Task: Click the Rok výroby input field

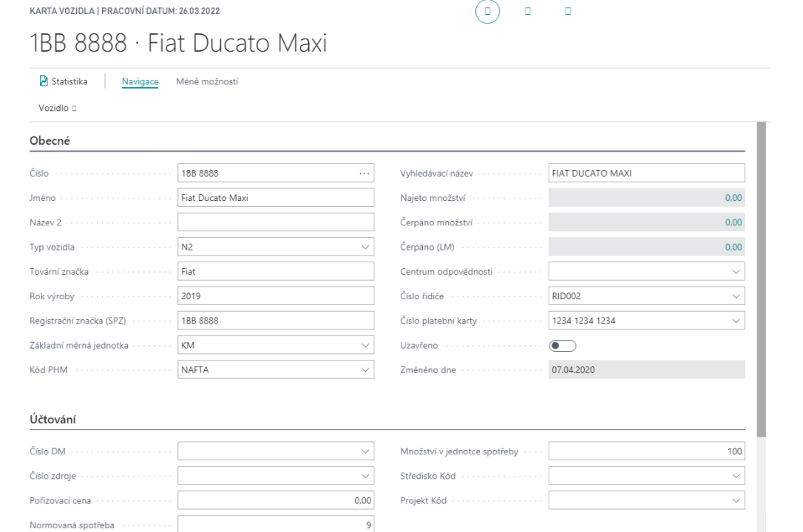Action: point(276,296)
